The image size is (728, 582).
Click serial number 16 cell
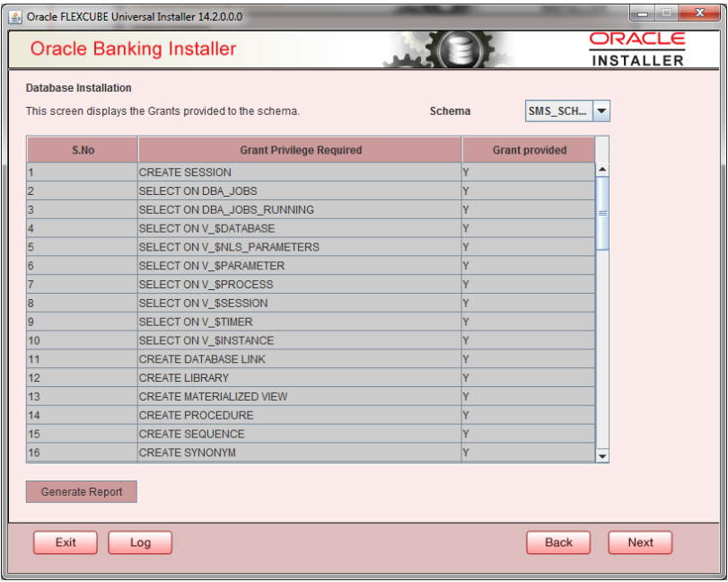(x=83, y=453)
